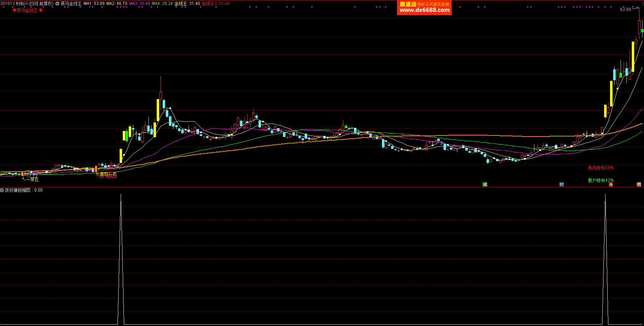
Task: Click the 机构持有58% text
Action: click(x=601, y=168)
